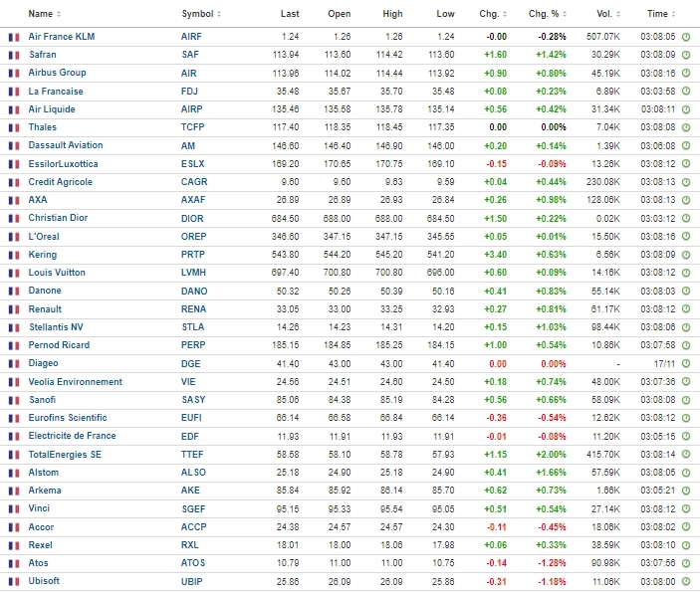Click the clock icon in Airbus Group row
Viewport: 700px width, 593px height.
(x=686, y=74)
